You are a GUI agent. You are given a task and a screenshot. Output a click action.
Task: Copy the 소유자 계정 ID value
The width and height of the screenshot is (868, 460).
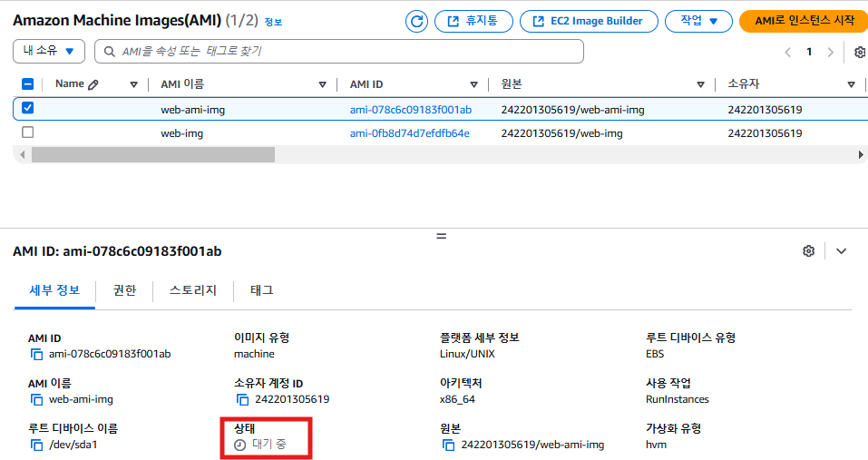(x=242, y=399)
